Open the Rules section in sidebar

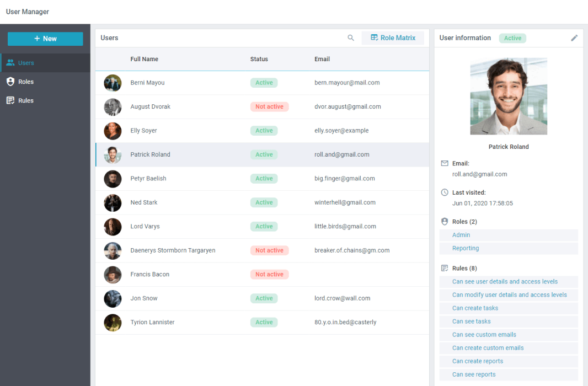tap(45, 100)
